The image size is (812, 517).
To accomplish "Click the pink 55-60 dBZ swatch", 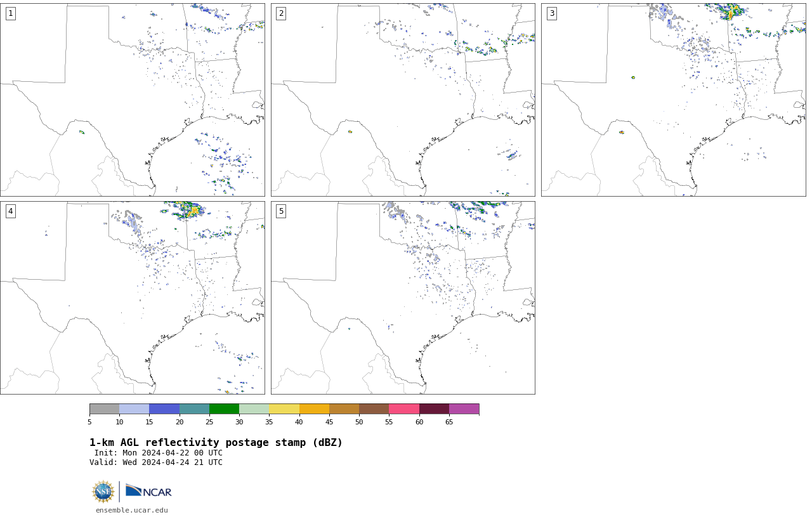I will [x=404, y=409].
